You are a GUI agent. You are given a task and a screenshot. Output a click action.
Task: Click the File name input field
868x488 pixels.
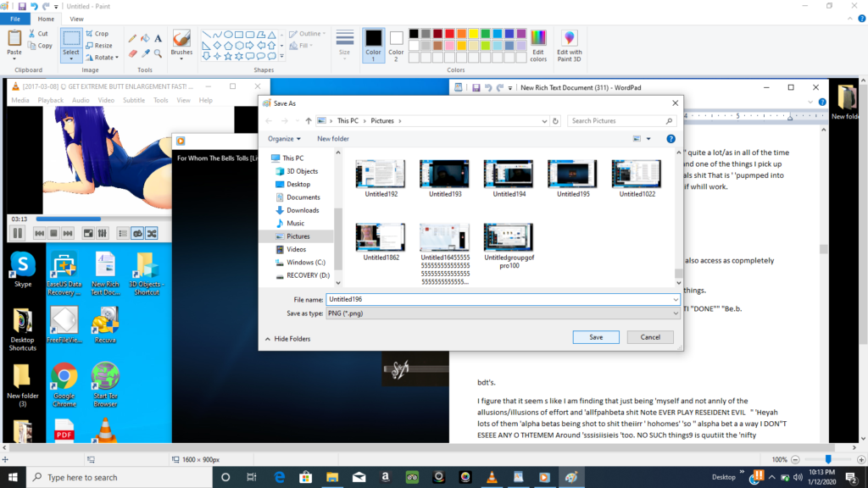(503, 299)
